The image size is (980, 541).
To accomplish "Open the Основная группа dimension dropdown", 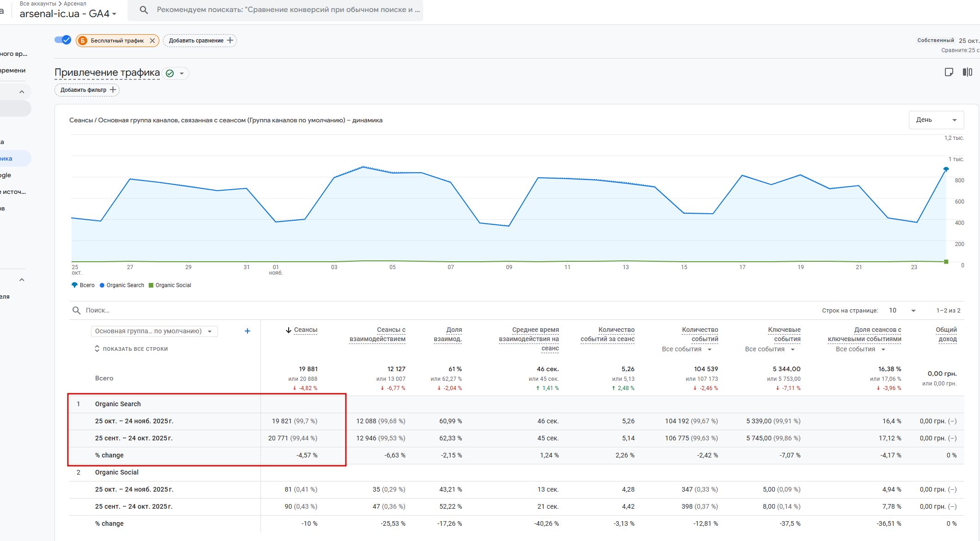I will click(x=154, y=331).
